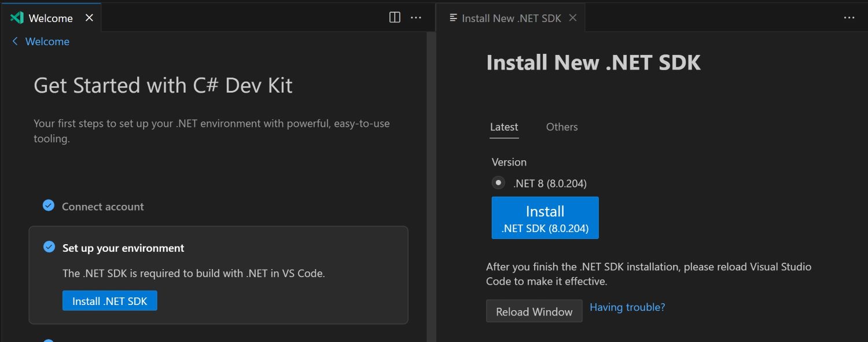Select the .NET 8 (8.0.204) radio button

(x=498, y=183)
